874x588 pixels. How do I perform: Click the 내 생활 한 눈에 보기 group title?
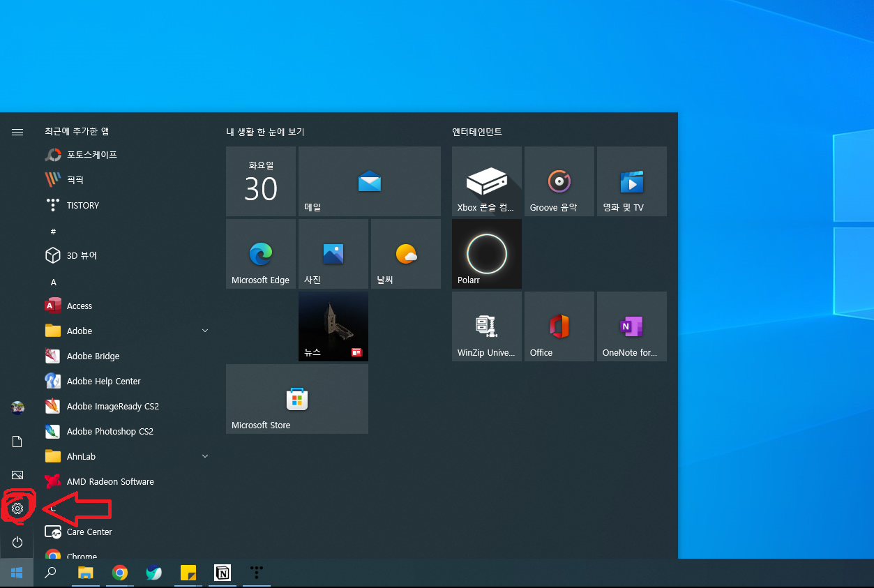[x=265, y=132]
